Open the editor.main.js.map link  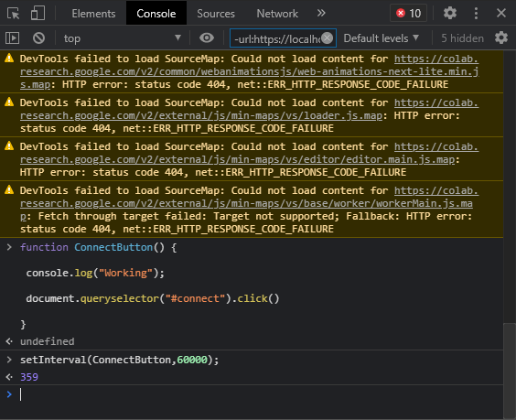[250, 153]
